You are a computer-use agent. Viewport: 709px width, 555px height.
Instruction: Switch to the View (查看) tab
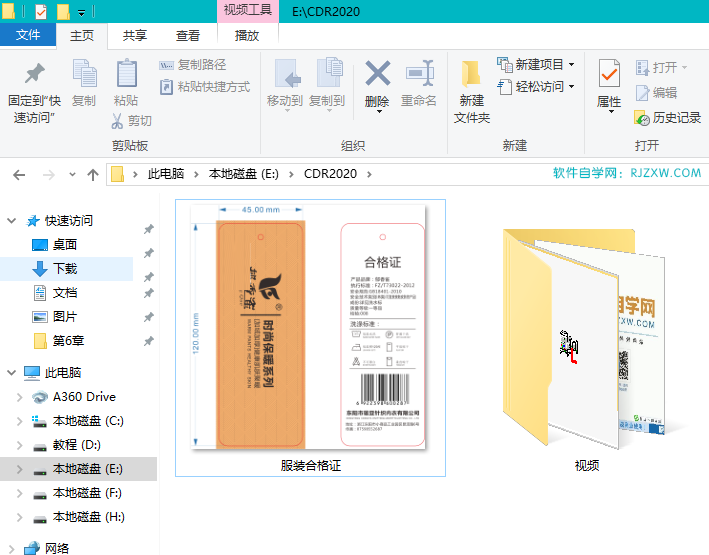tap(188, 35)
